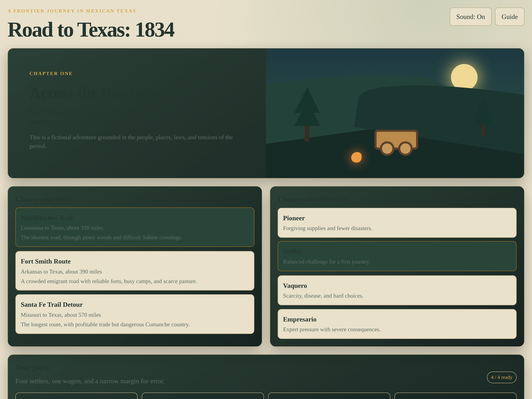Click 'Balanced challenge for a first journey.'

[x=326, y=262]
